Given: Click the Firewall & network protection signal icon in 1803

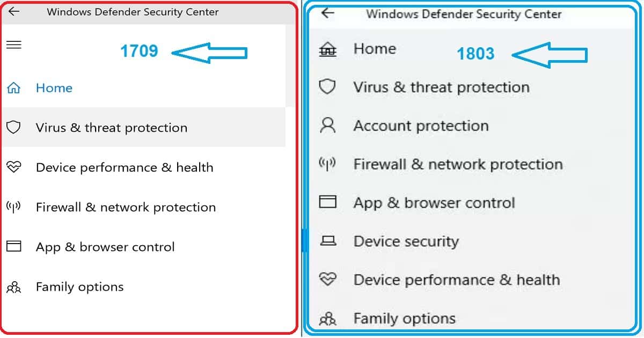Looking at the screenshot, I should 328,164.
